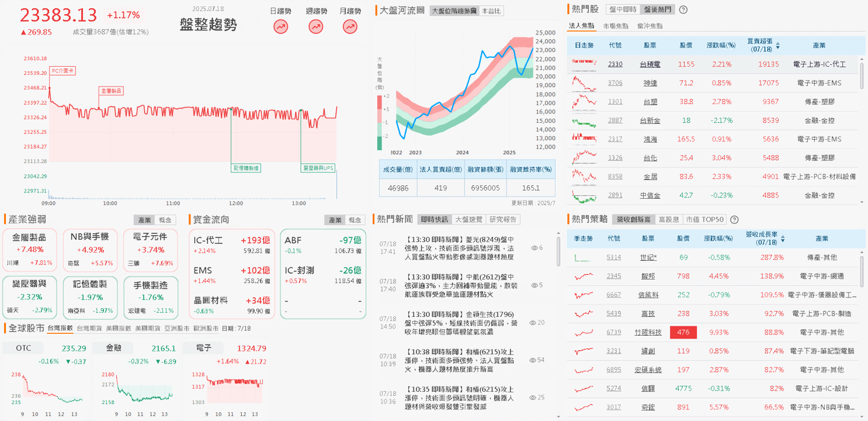Image resolution: width=868 pixels, height=421 pixels.
Task: Sort by the 買賣超張 column arrows
Action: coord(777,45)
